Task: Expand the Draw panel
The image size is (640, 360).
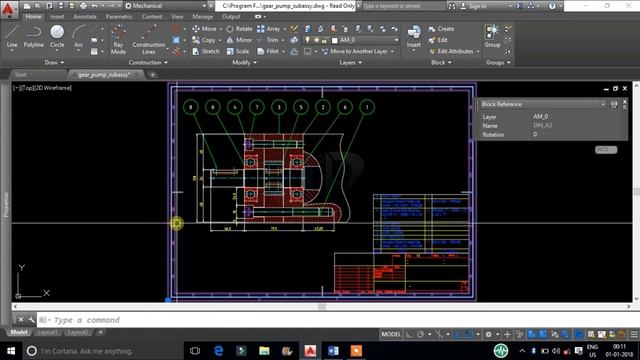Action: coord(54,62)
